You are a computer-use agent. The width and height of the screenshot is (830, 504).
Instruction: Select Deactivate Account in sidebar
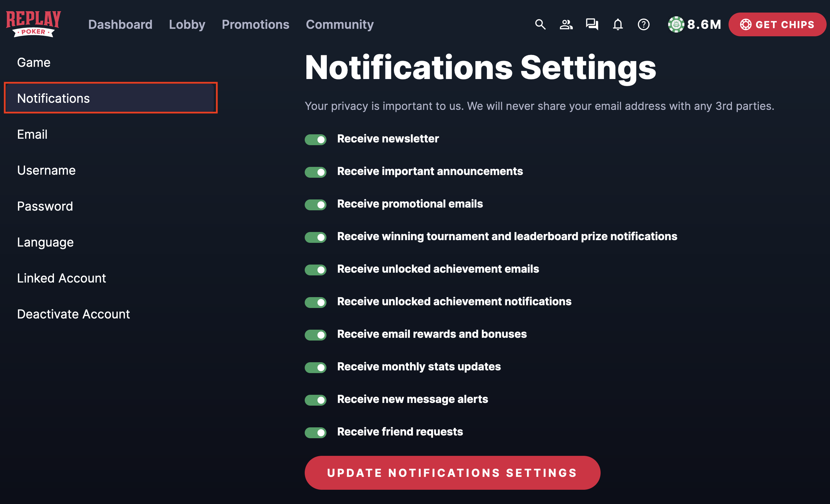pos(74,314)
